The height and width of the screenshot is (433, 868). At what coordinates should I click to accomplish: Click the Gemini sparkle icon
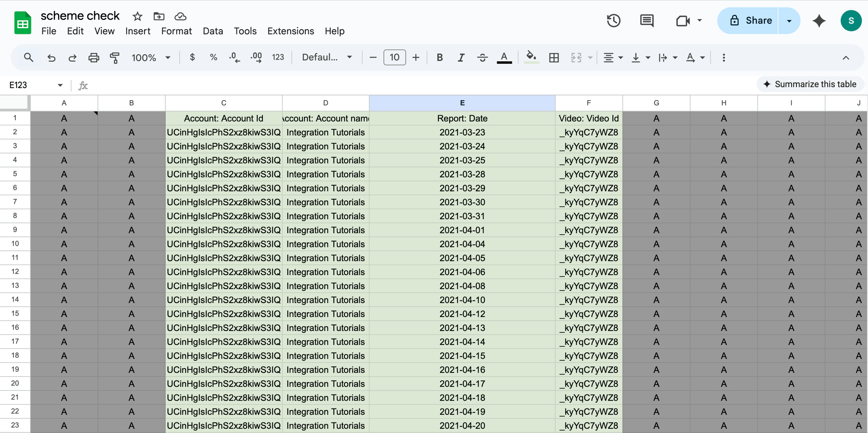819,21
